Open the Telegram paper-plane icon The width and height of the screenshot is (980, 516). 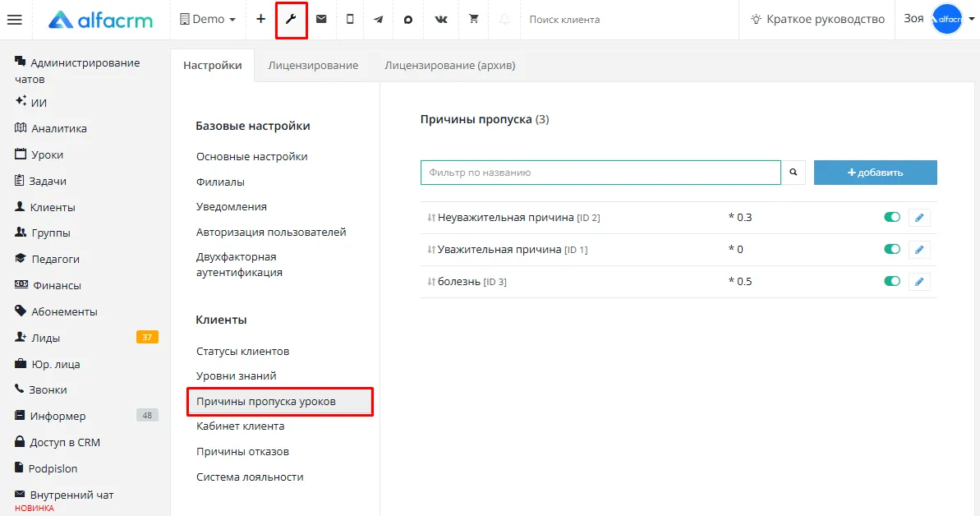pyautogui.click(x=378, y=20)
